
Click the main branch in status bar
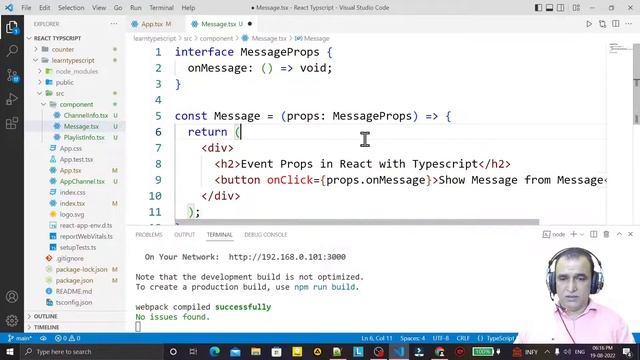point(20,338)
